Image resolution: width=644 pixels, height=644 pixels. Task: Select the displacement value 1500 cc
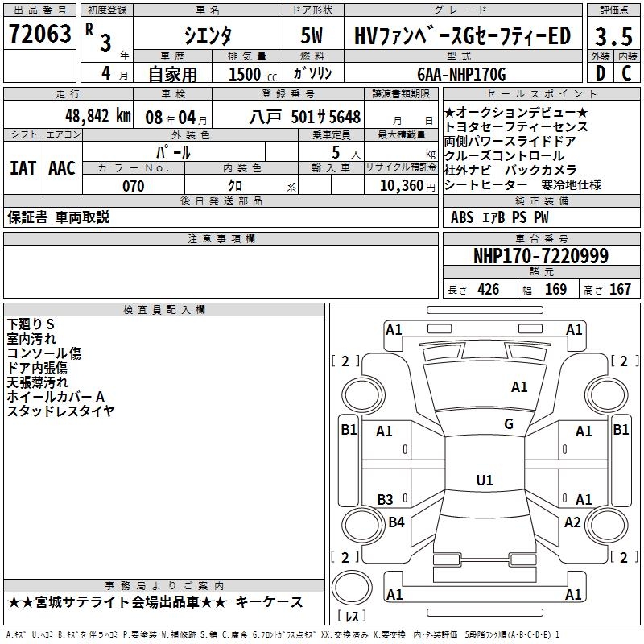[253, 74]
